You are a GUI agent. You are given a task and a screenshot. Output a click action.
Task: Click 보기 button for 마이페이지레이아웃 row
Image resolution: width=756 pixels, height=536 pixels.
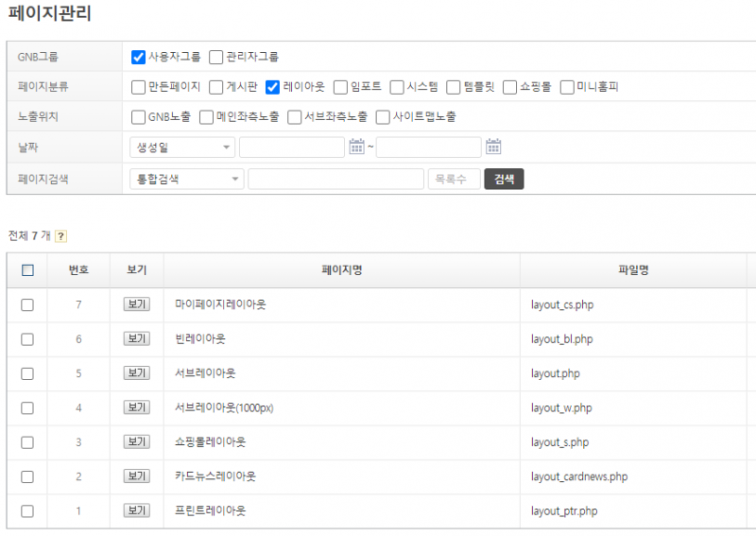tap(137, 304)
